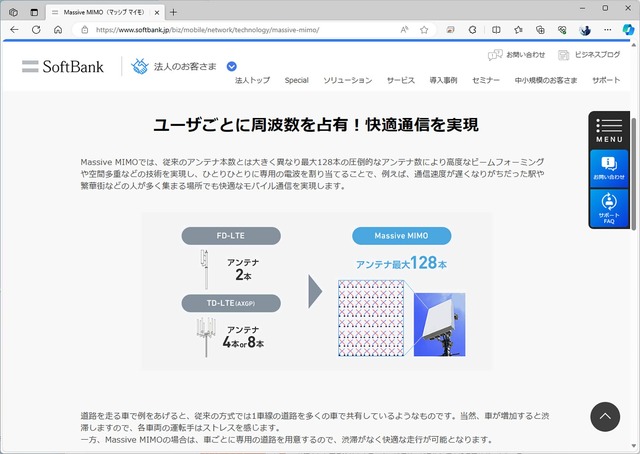The image size is (640, 454).
Task: Open 中小規模のお客さま menu item
Action: [546, 80]
